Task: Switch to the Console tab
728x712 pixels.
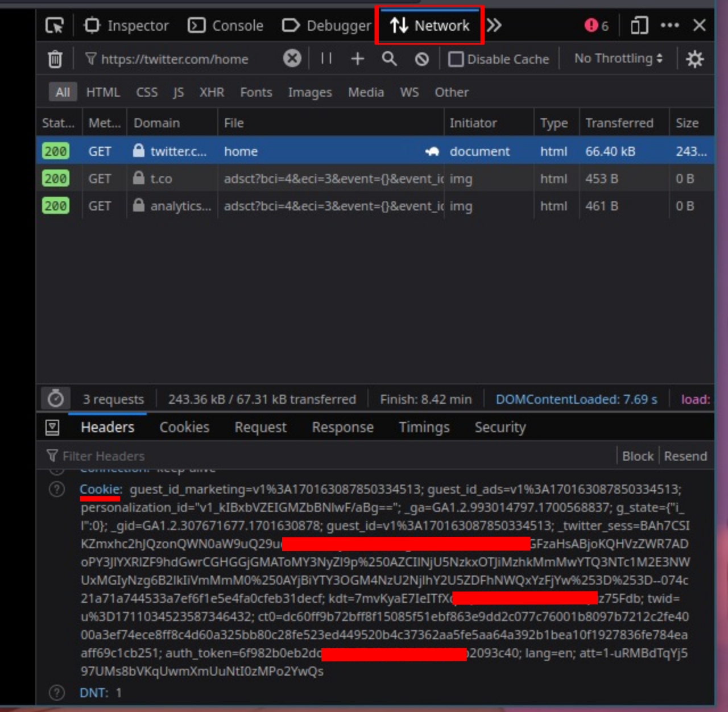Action: click(226, 26)
